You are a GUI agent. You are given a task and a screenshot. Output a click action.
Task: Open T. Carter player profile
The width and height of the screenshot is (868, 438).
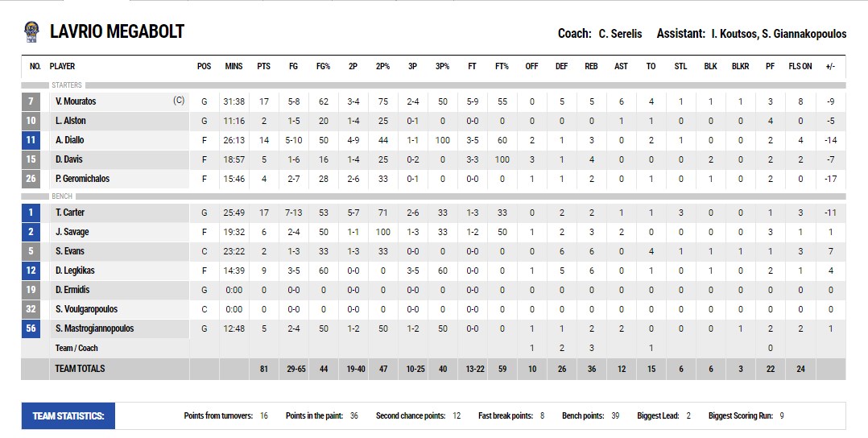pos(70,213)
